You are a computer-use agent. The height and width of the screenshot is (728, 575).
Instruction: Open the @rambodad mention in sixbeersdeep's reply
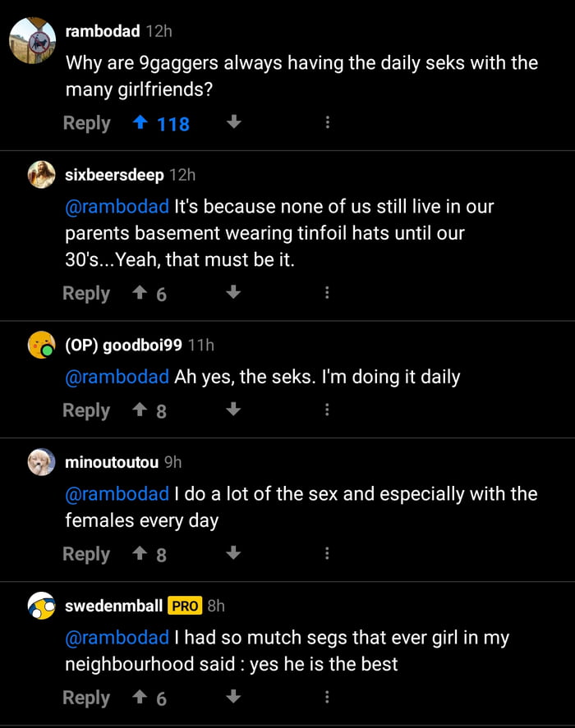point(117,206)
